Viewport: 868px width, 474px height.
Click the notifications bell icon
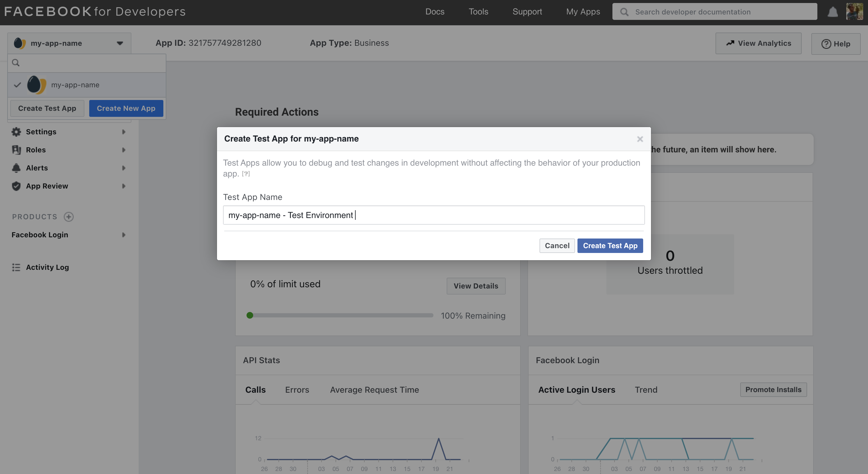tap(832, 12)
